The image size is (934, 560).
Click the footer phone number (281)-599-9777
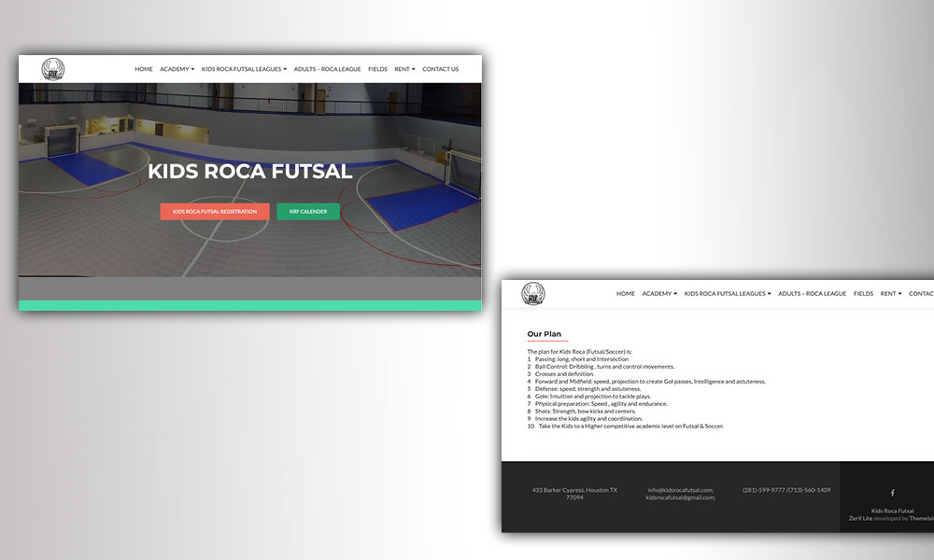[x=764, y=490]
